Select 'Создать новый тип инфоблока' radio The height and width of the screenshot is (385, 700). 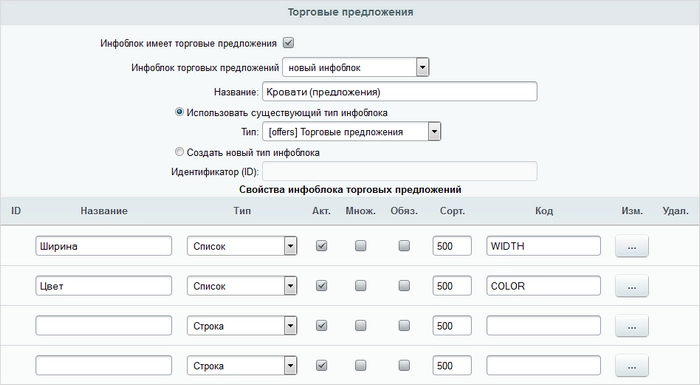(179, 152)
